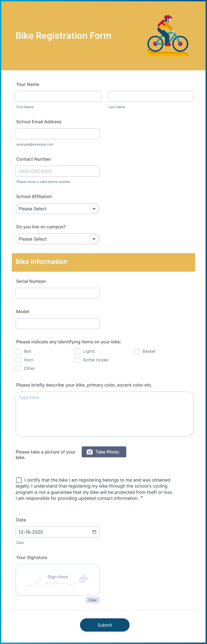
Task: Check the Bell checkbox
Action: pyautogui.click(x=18, y=351)
